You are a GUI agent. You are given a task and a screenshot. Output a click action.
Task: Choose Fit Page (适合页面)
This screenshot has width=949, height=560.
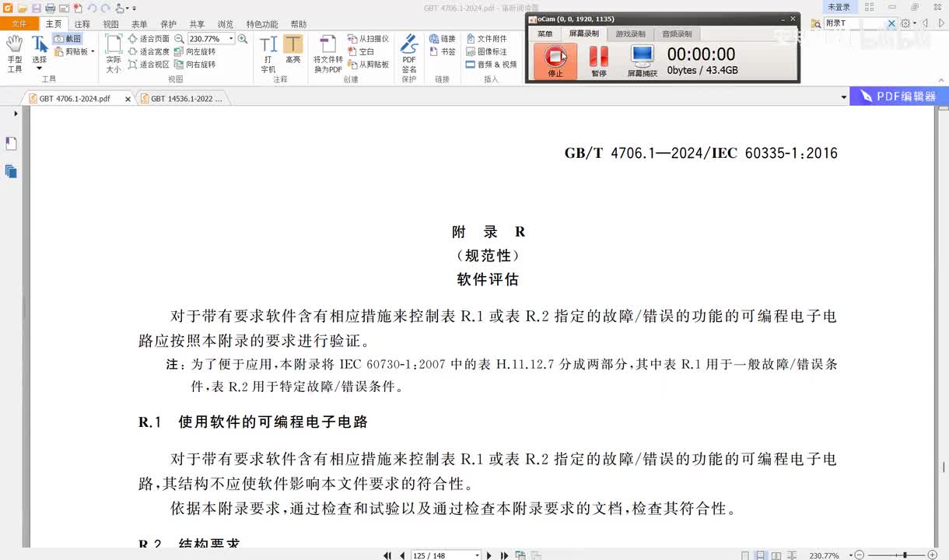tap(149, 38)
